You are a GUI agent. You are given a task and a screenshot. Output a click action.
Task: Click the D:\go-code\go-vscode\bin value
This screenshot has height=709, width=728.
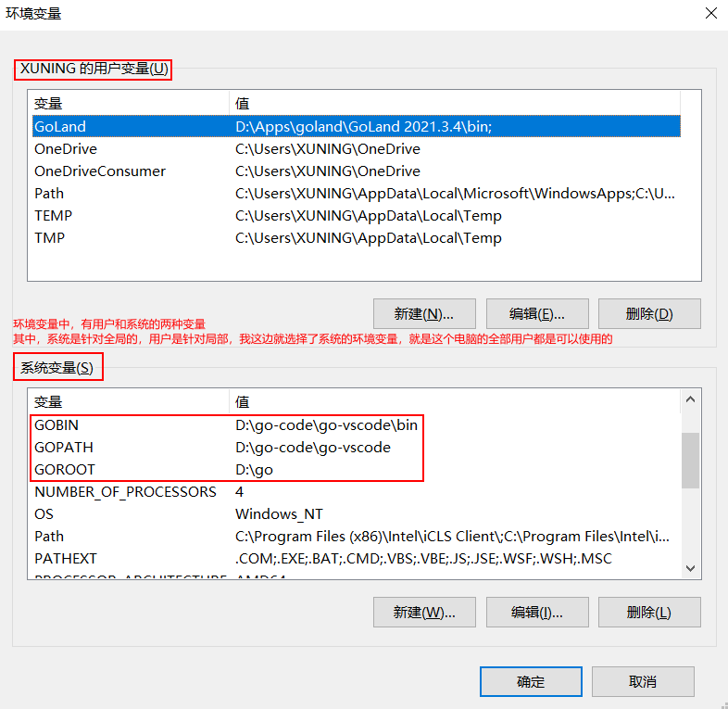(x=326, y=425)
